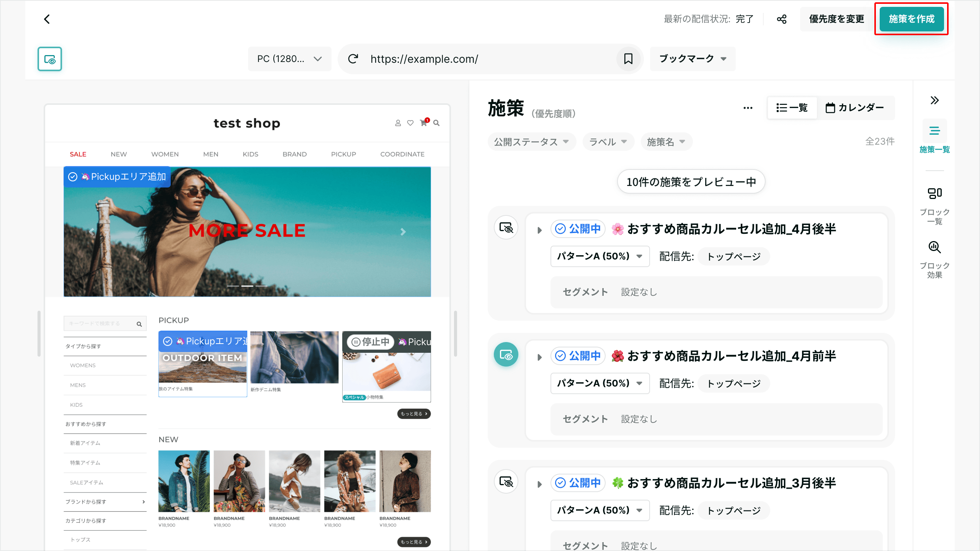Open the WOMEN shop menu
Image resolution: width=980 pixels, height=551 pixels.
point(165,154)
